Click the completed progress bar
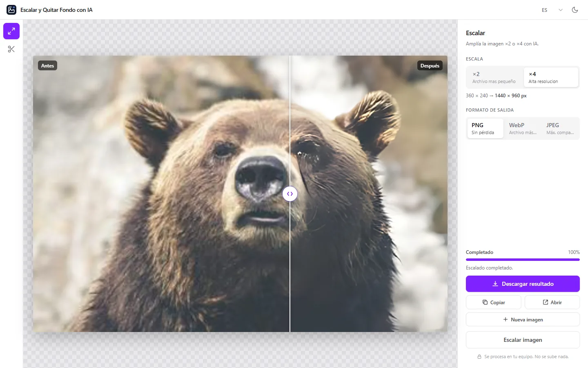Screen dimensions: 588x368 pyautogui.click(x=523, y=259)
